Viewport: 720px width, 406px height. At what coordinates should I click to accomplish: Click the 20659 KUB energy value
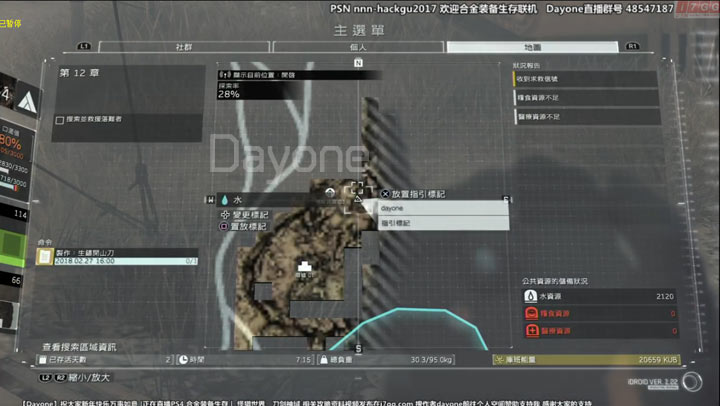point(658,360)
